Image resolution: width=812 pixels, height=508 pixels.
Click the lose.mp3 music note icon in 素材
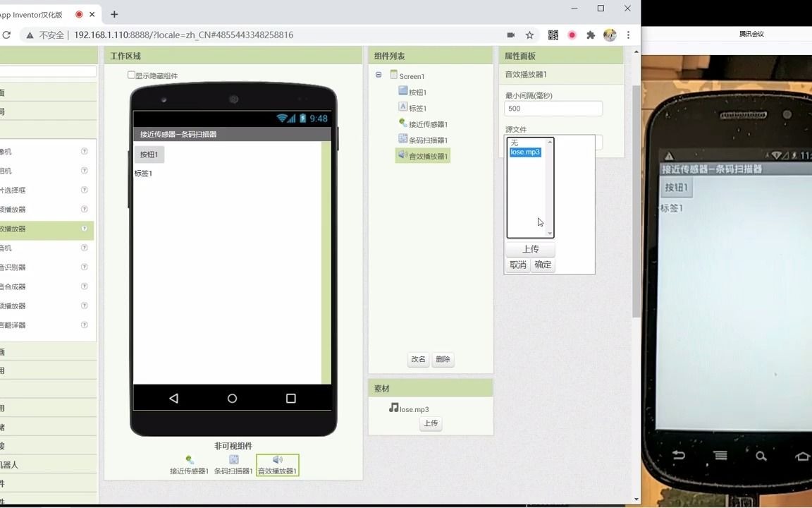(393, 409)
